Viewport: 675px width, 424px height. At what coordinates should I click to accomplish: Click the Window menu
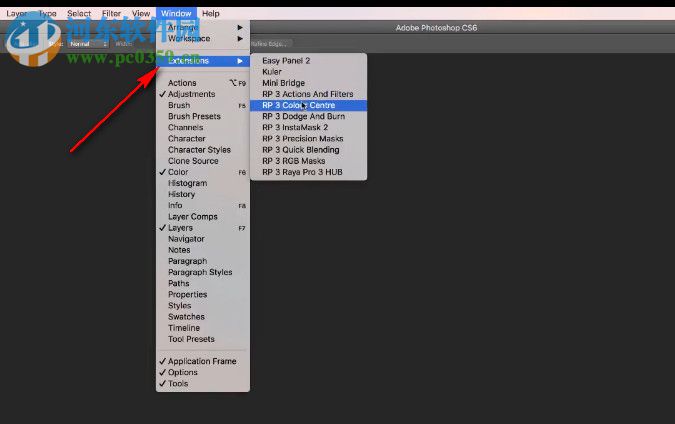(176, 13)
